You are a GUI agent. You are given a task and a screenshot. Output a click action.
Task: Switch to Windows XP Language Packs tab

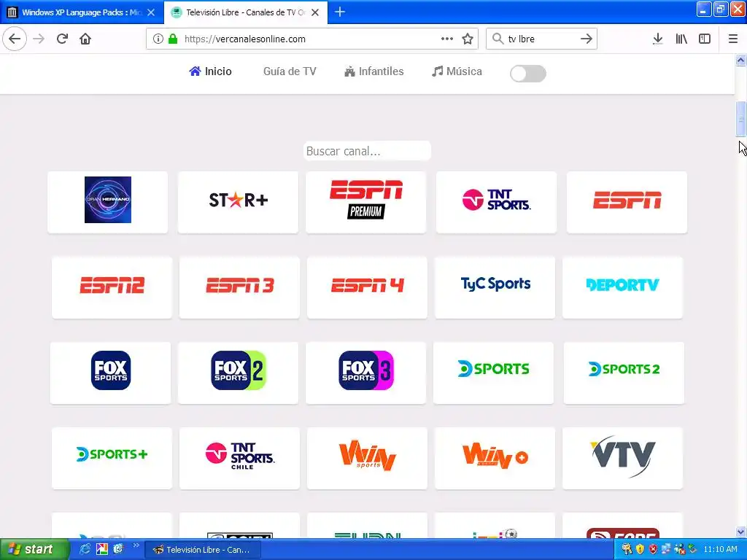(x=82, y=12)
